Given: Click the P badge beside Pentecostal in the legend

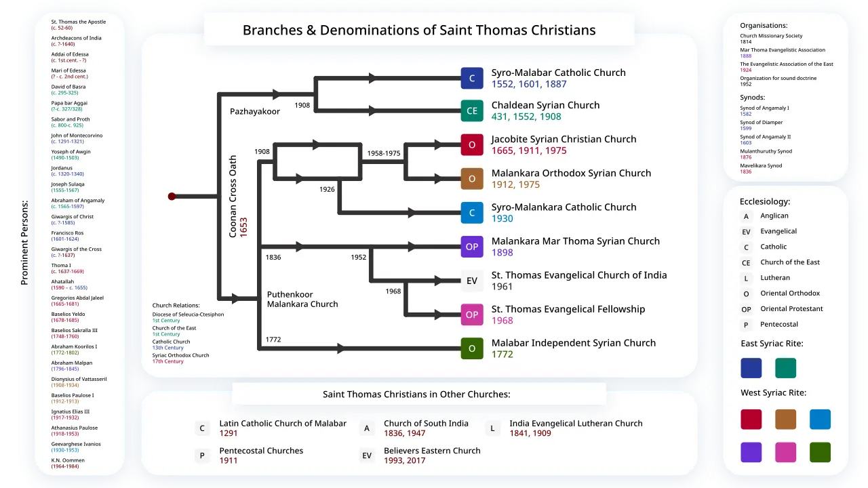Looking at the screenshot, I should [x=747, y=325].
